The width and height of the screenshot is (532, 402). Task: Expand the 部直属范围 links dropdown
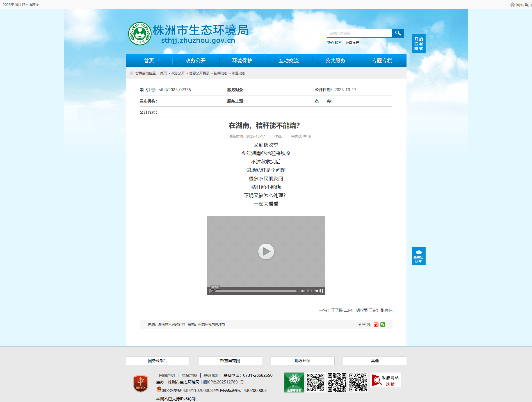[230, 361]
